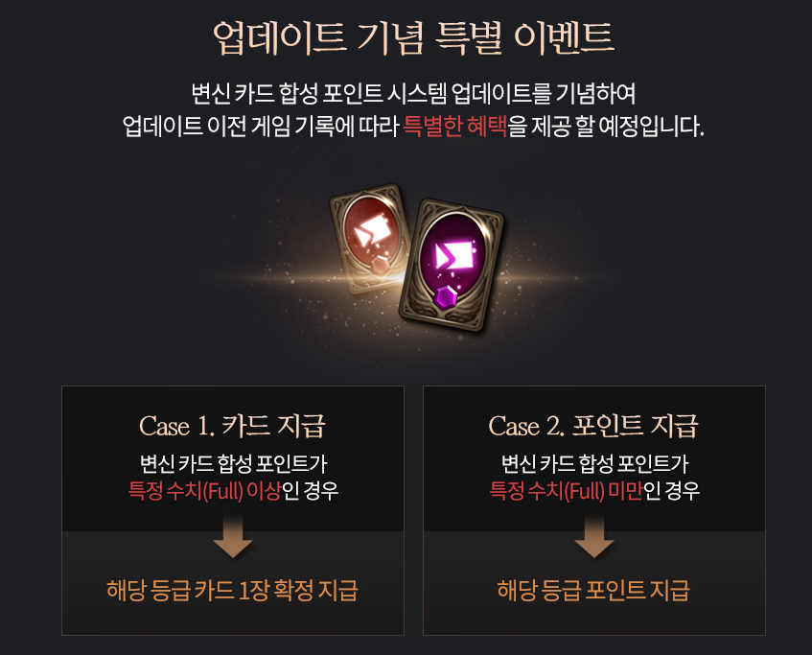Select the title 업데이트 기념 특별 이벤트
The height and width of the screenshot is (655, 812).
pos(413,37)
